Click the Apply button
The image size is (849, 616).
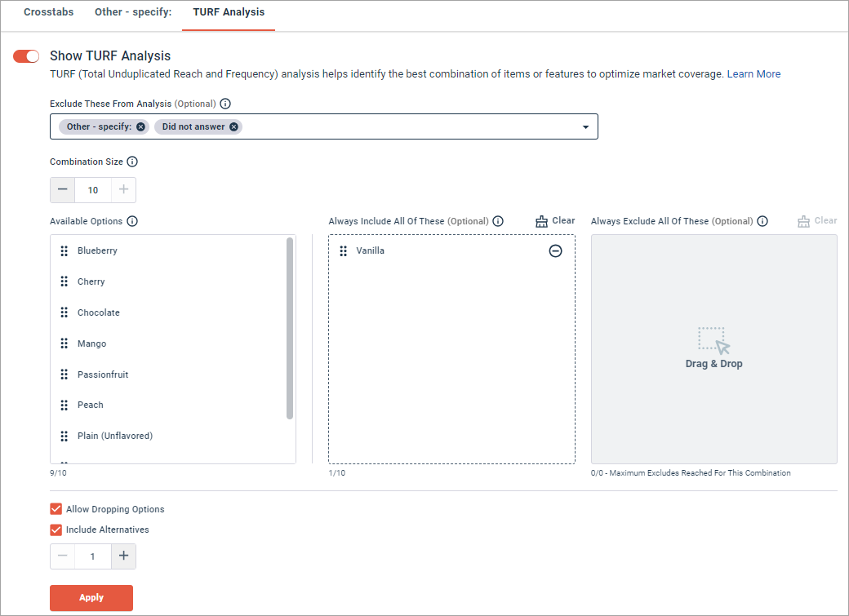(x=91, y=597)
